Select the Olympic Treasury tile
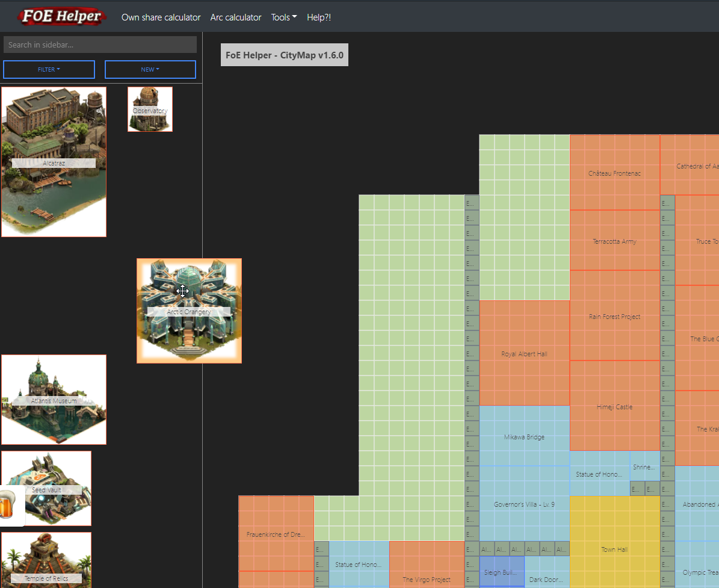 (x=697, y=565)
